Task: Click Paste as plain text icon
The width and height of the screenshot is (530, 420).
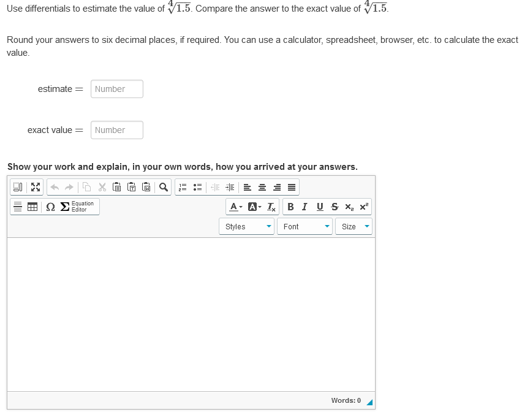Action: [132, 187]
